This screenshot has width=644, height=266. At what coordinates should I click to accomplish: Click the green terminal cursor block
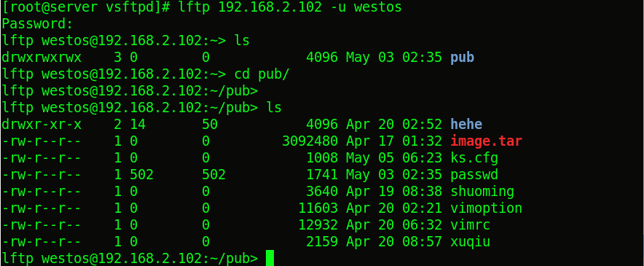coord(270,258)
